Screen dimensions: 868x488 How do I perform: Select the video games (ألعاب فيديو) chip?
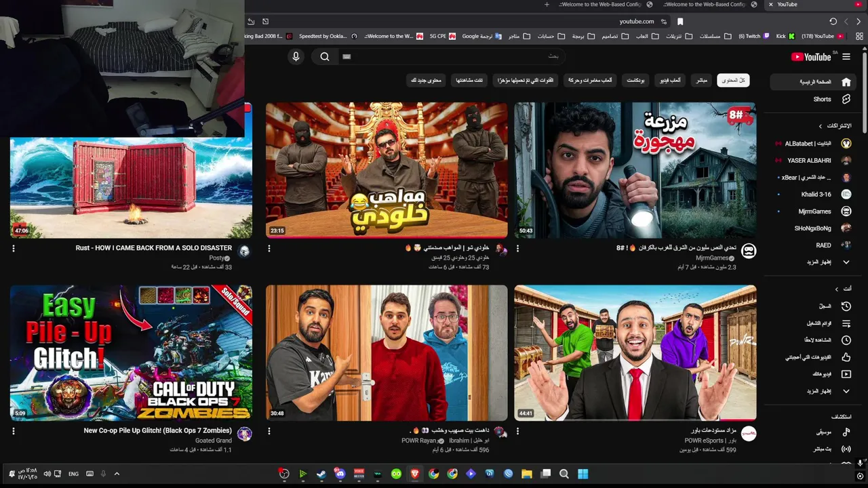pos(671,81)
